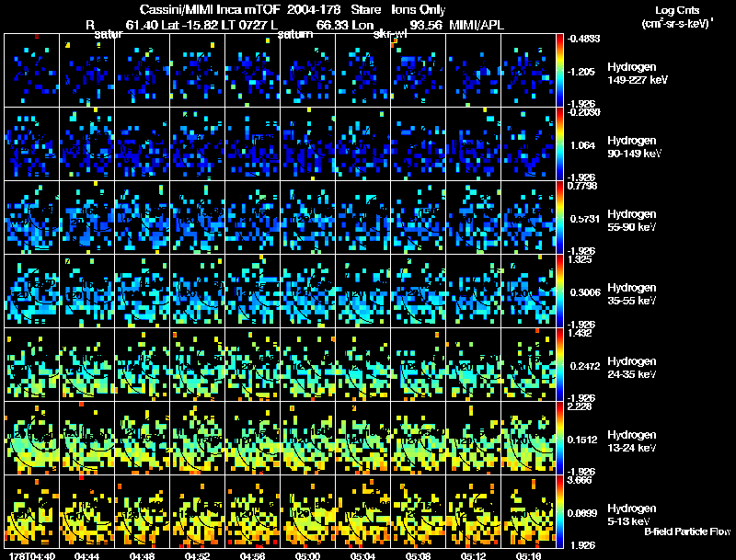Click the '05:04' time label

(x=362, y=555)
